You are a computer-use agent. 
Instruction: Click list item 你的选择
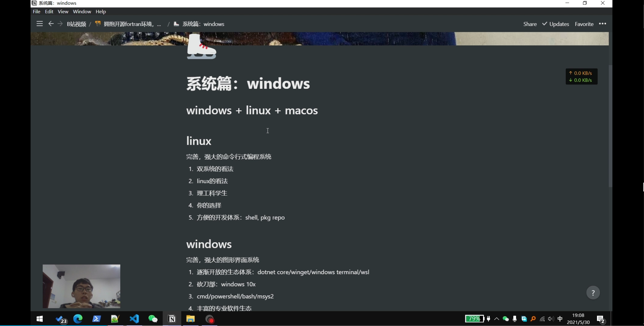click(x=209, y=205)
